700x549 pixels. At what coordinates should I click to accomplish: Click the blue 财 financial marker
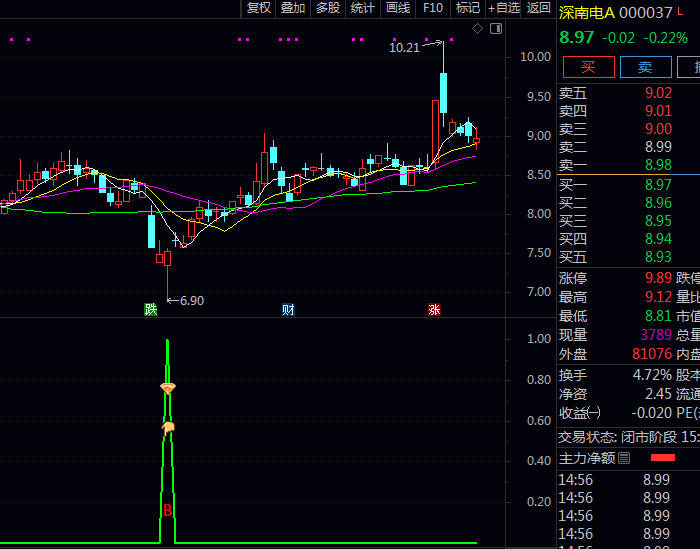coord(288,309)
